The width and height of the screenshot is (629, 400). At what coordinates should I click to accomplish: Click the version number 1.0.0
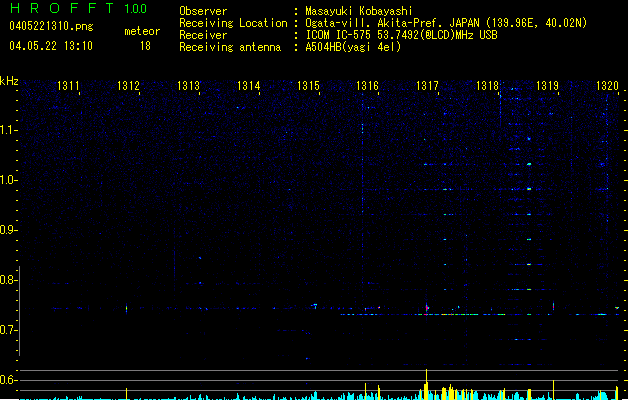coord(136,9)
